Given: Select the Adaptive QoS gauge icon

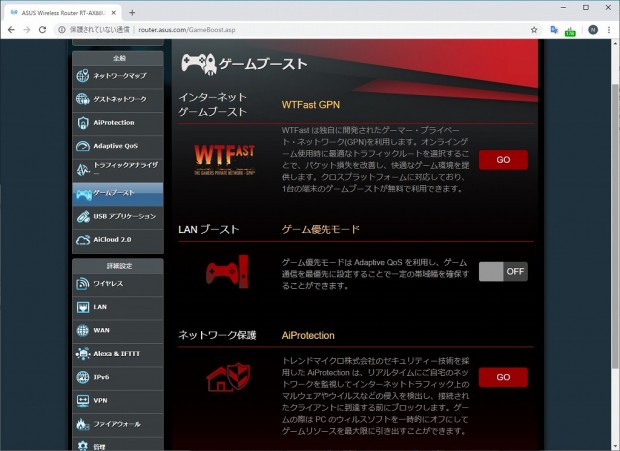Looking at the screenshot, I should click(83, 146).
